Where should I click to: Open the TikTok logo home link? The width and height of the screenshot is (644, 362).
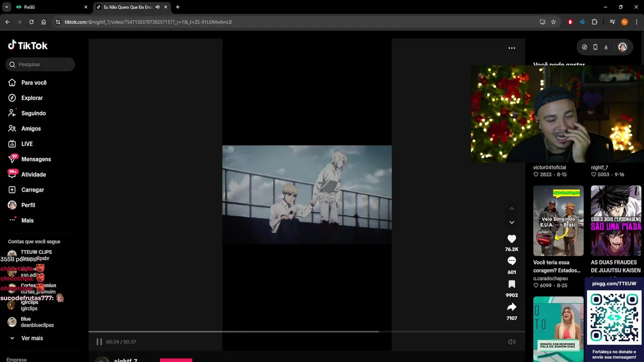pos(28,45)
